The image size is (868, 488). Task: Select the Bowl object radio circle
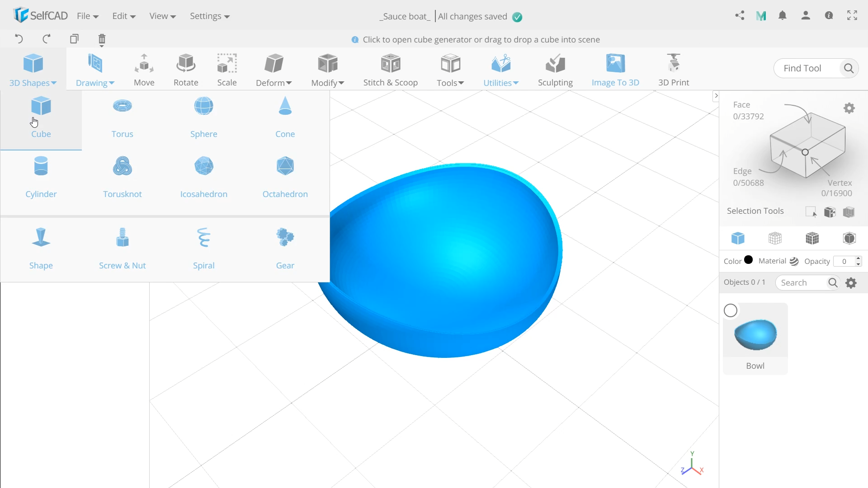pos(731,311)
